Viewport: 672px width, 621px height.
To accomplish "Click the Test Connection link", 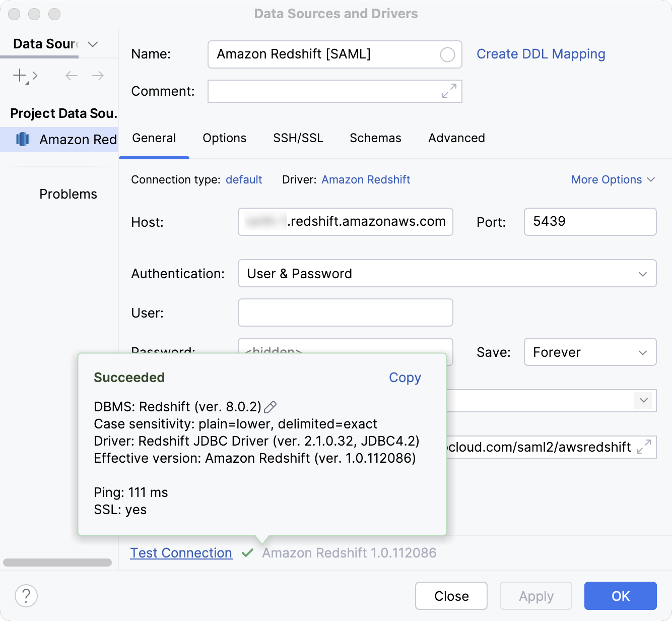I will (x=181, y=552).
